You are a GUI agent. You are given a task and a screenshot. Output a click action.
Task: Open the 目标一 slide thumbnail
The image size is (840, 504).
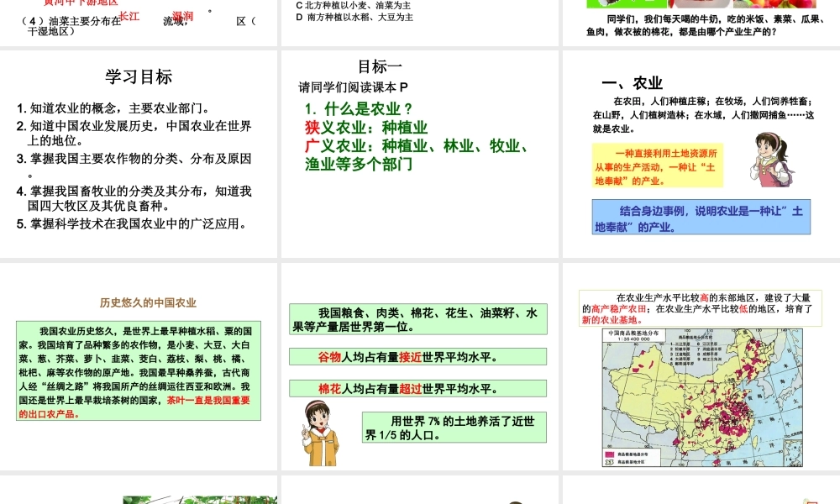click(420, 154)
